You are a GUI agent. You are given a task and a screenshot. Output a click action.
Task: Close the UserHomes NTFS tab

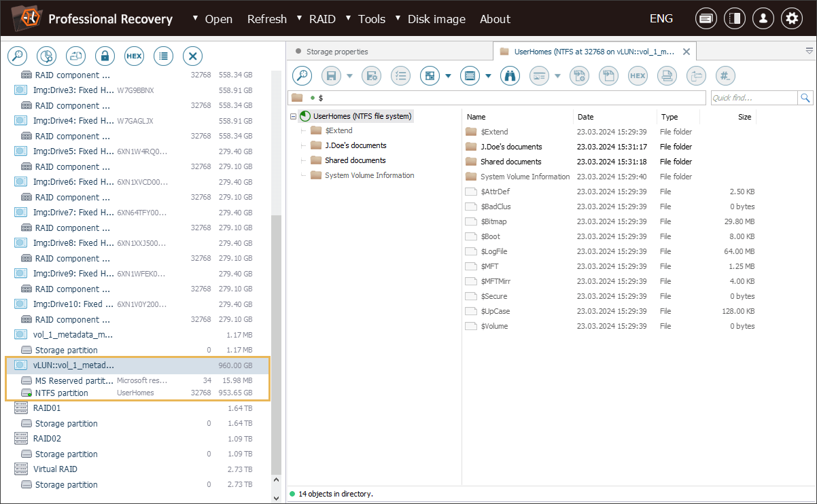(x=686, y=52)
